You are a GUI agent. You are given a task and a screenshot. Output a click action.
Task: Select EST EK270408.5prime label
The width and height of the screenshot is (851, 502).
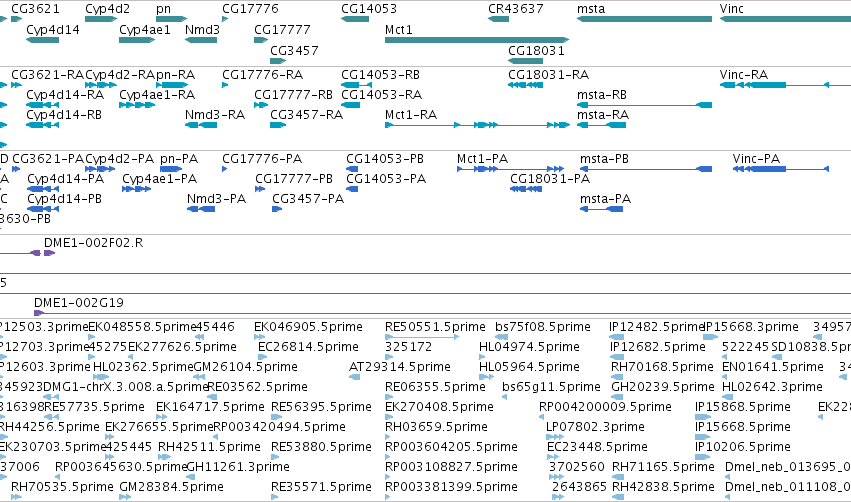pos(439,408)
